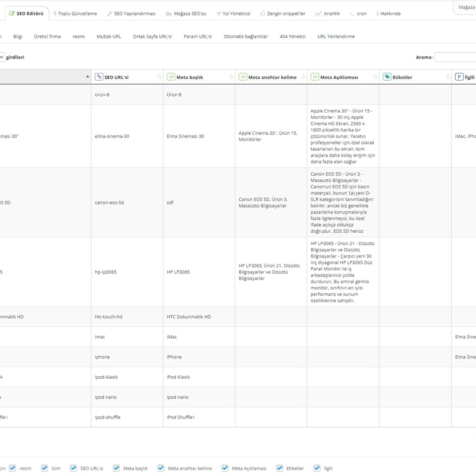
Task: Click the SEO Editörü tab pencil icon
Action: [x=12, y=14]
